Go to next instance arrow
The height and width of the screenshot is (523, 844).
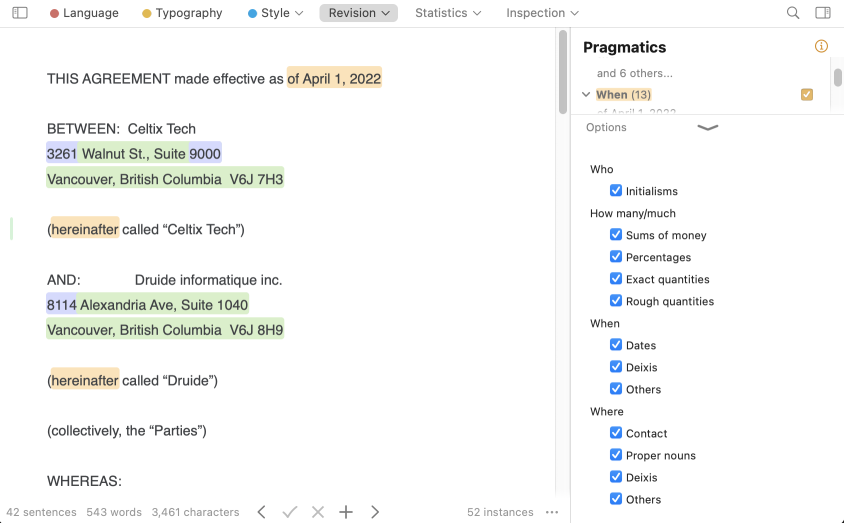point(375,512)
